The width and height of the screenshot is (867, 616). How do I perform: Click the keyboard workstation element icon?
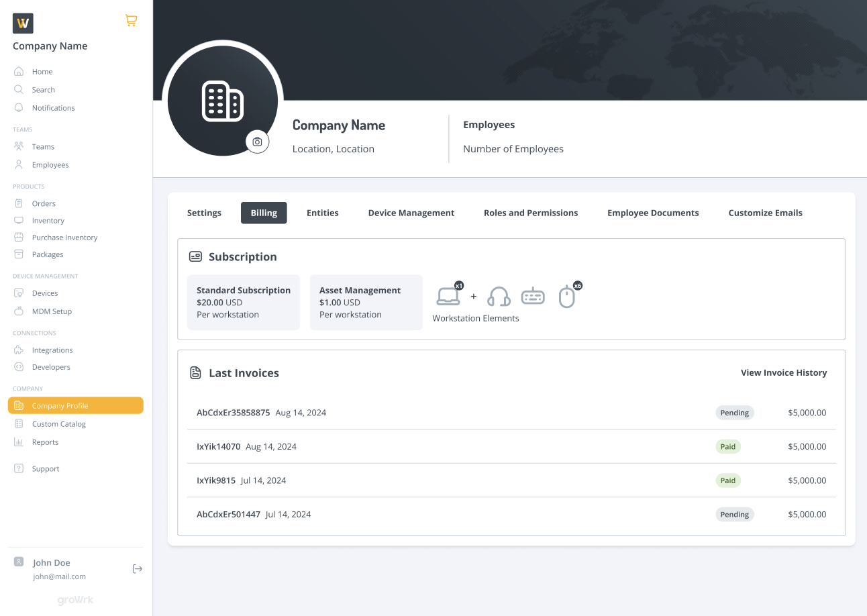[533, 296]
